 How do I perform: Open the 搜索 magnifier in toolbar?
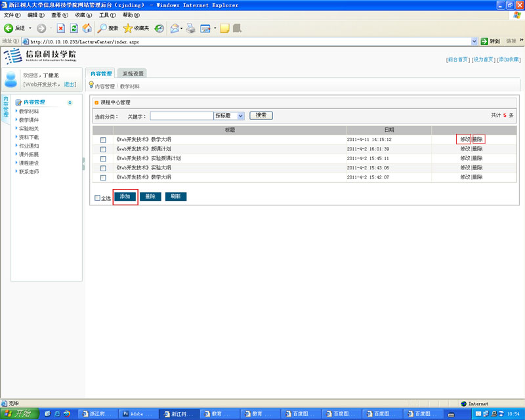click(x=102, y=28)
